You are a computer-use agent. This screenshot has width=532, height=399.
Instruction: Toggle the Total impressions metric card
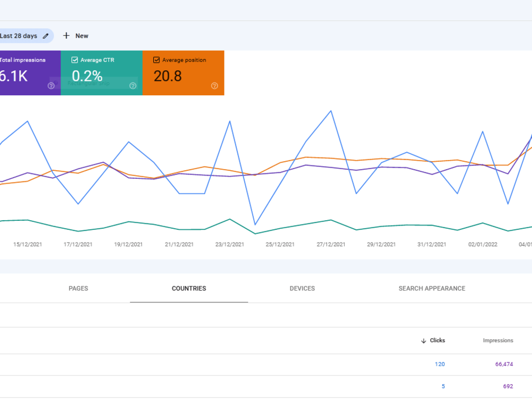point(30,73)
